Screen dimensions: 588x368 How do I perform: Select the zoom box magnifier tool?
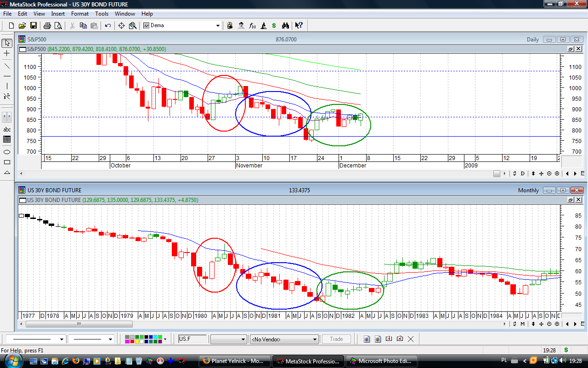coord(132,26)
